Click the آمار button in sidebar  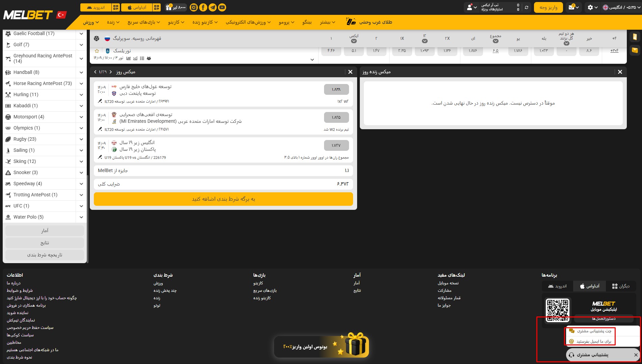coord(45,231)
